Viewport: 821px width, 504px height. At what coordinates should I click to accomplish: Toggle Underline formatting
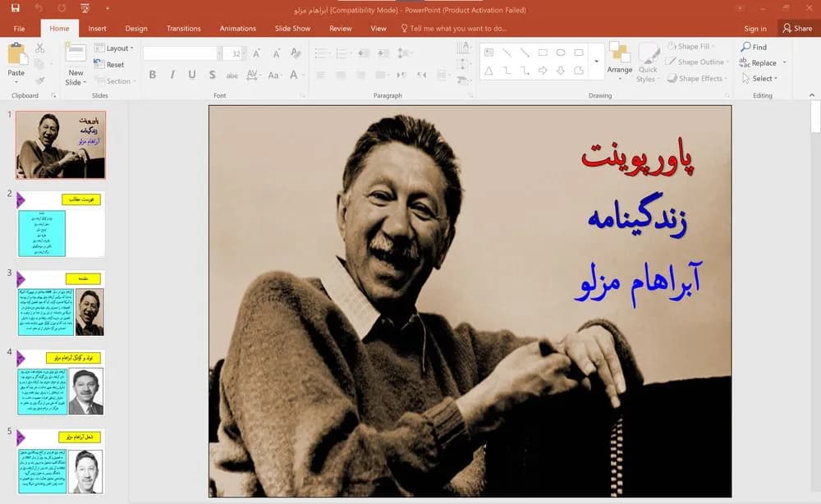(x=192, y=75)
